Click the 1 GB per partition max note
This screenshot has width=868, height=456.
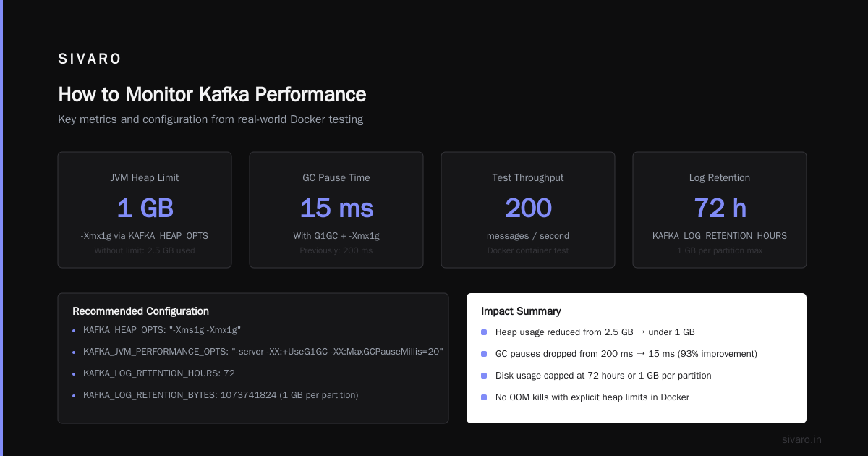[720, 250]
